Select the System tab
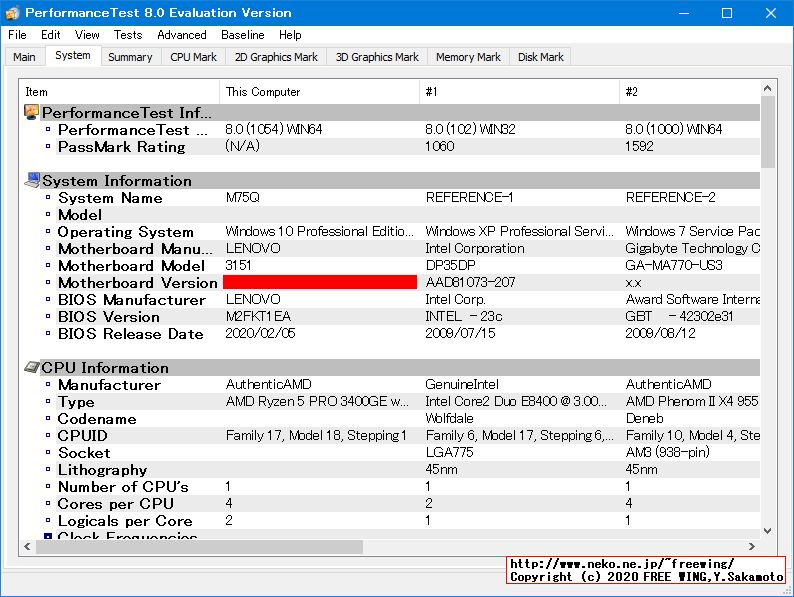Screen dimensions: 794x597 (73, 55)
